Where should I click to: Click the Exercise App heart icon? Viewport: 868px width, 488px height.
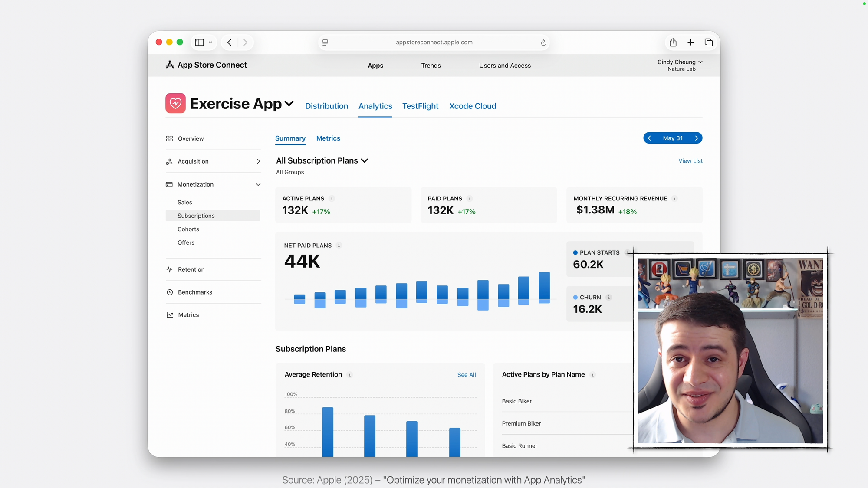[175, 103]
